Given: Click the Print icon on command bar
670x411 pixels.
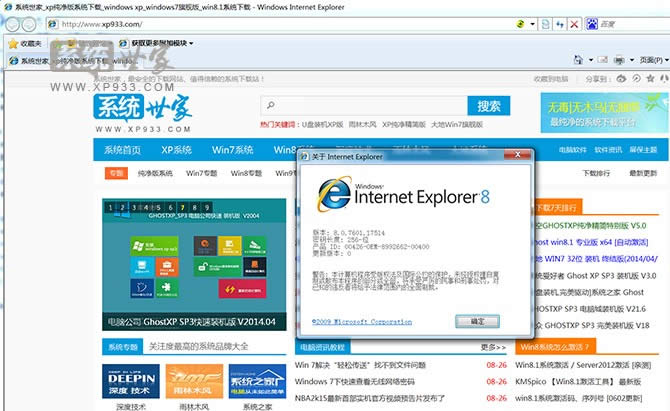Looking at the screenshot, I should (x=619, y=60).
